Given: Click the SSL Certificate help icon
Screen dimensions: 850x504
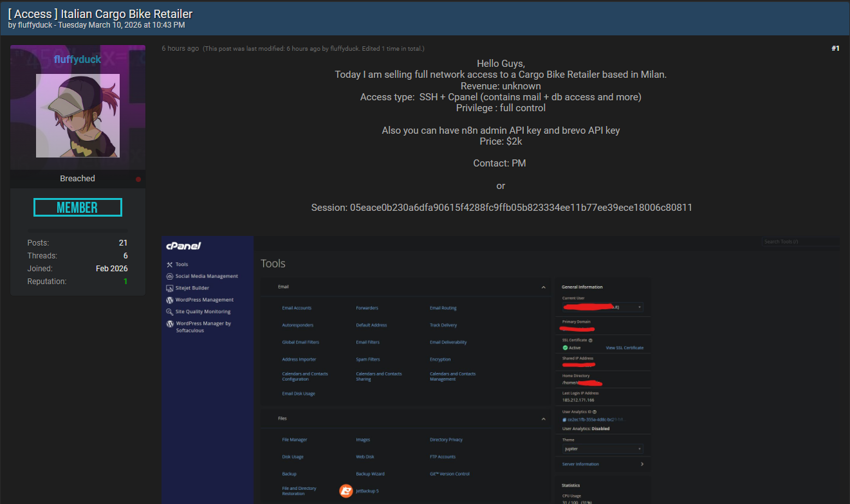Looking at the screenshot, I should (591, 340).
